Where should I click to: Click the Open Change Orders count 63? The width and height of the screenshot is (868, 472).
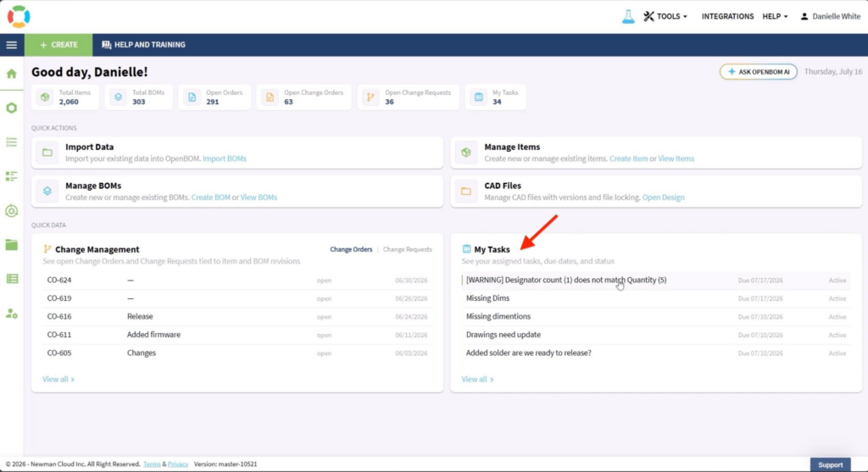pos(288,102)
